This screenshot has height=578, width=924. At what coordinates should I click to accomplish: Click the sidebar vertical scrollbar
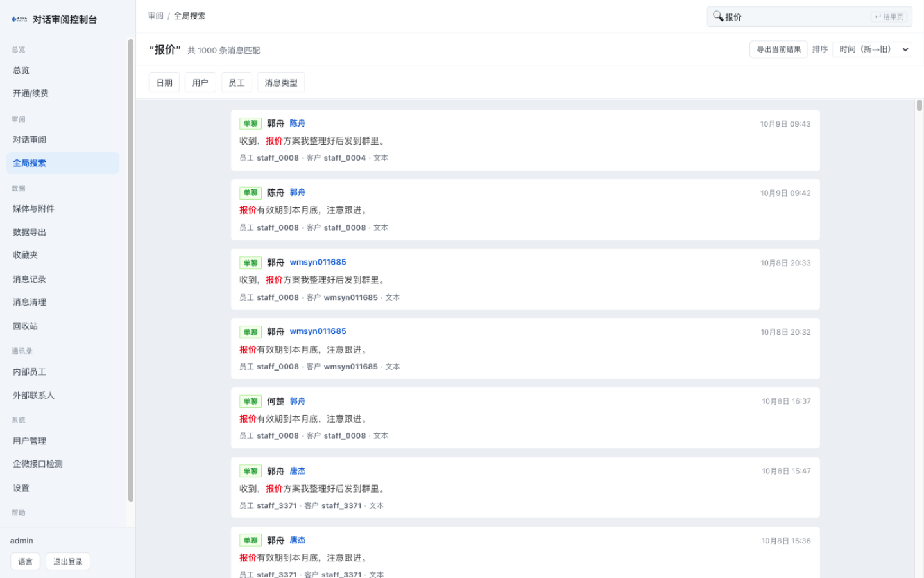[x=131, y=270]
